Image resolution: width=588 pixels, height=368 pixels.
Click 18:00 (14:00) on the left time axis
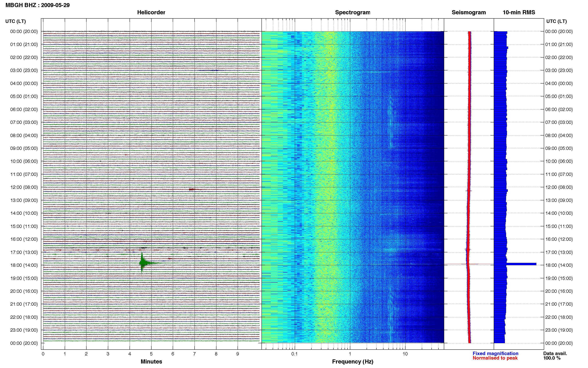tap(24, 265)
